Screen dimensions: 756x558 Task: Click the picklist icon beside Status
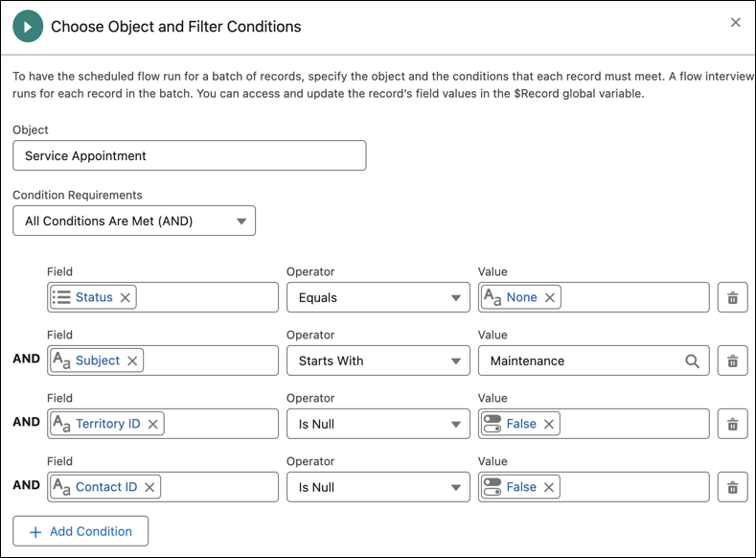[x=61, y=297]
